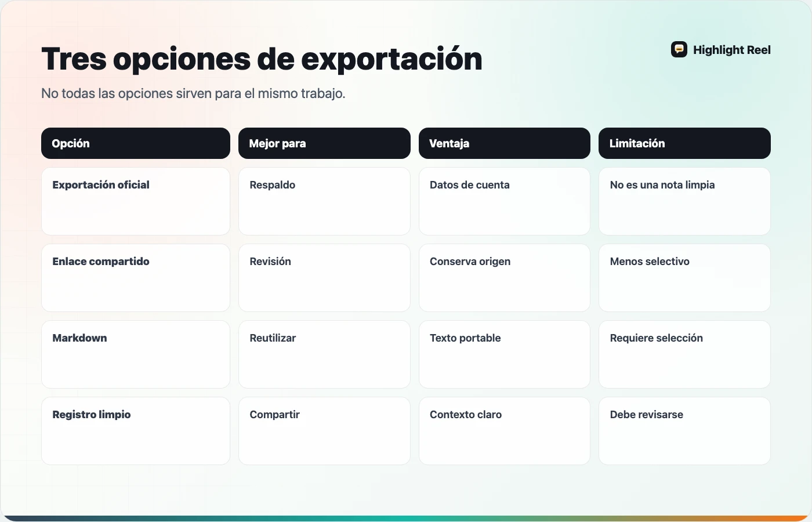812x522 pixels.
Task: Select the title 'Tres opciones de exportación'
Action: pyautogui.click(x=262, y=59)
